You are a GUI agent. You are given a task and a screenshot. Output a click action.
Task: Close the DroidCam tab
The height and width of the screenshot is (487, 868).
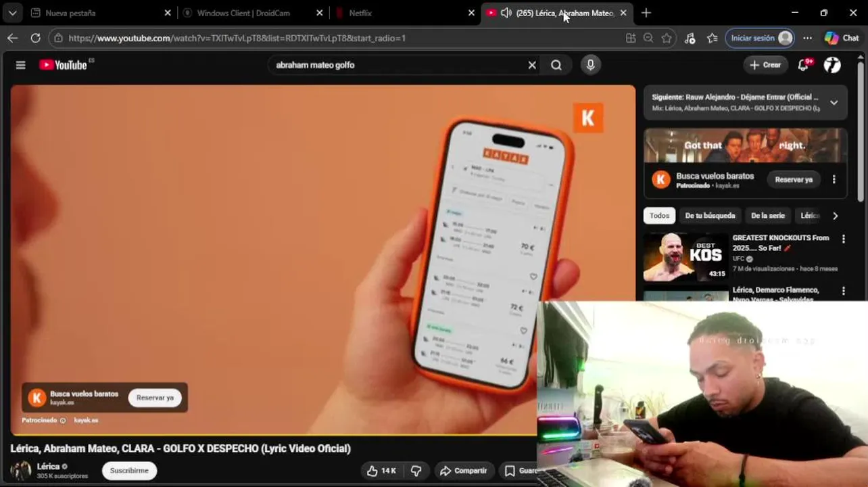320,13
